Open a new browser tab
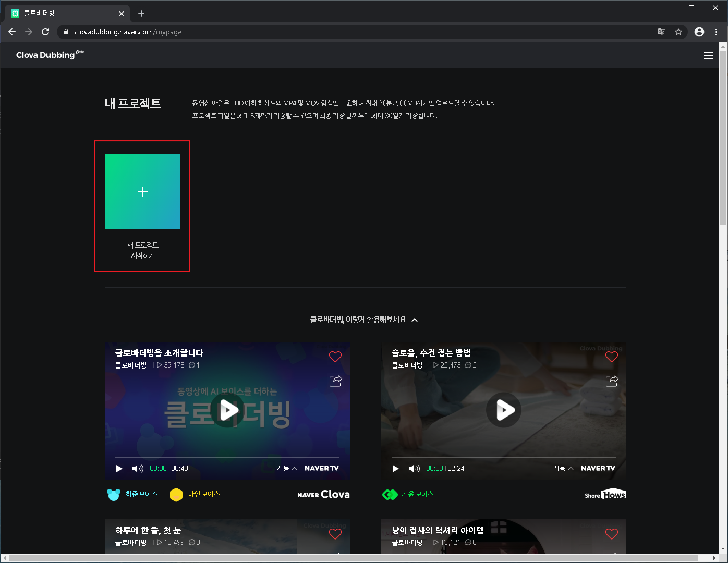 (x=141, y=14)
